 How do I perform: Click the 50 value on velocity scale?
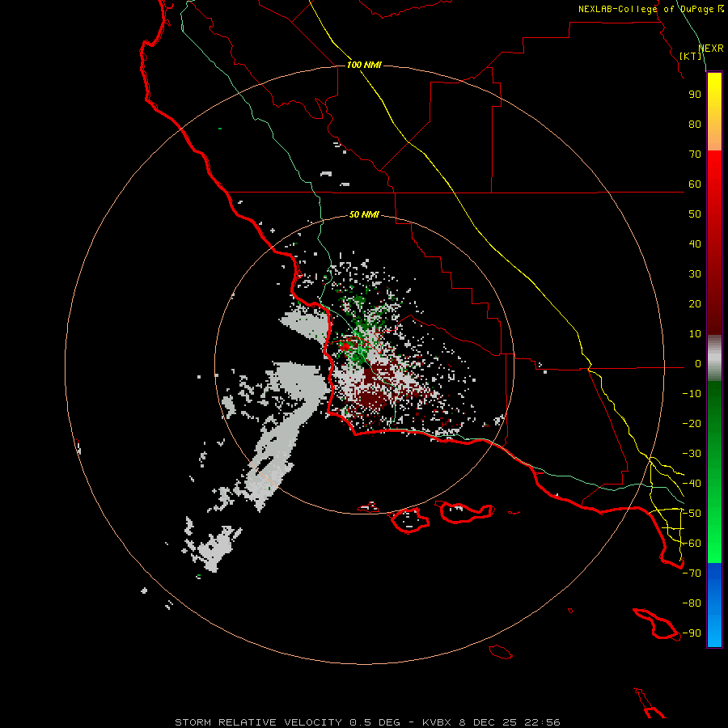695,214
